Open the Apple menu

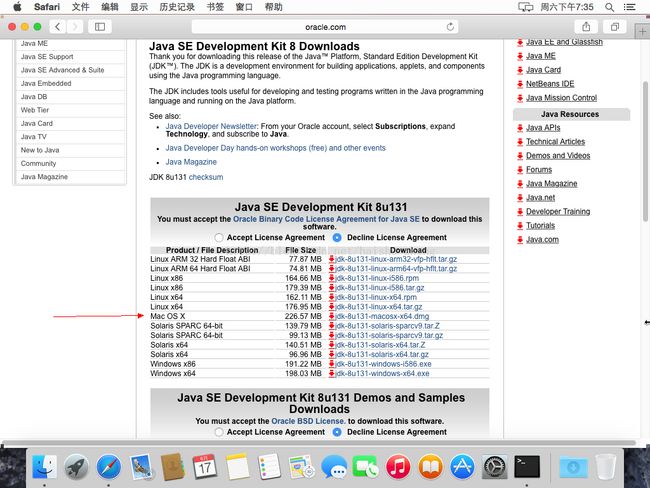click(17, 7)
